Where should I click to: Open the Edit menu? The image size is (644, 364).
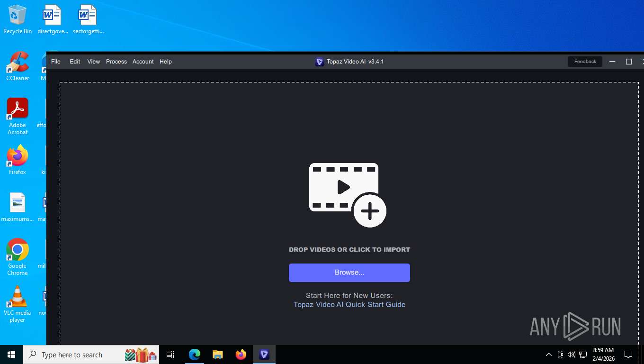coord(75,62)
